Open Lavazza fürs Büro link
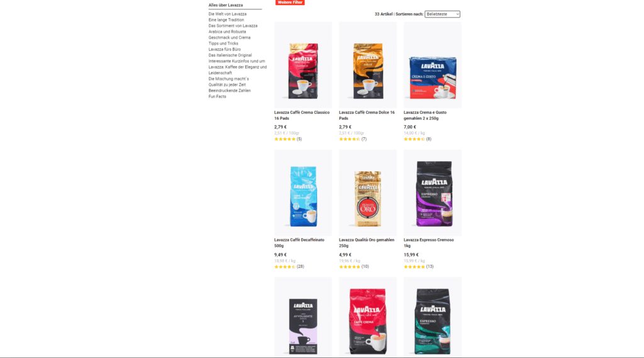The image size is (644, 358). click(225, 49)
